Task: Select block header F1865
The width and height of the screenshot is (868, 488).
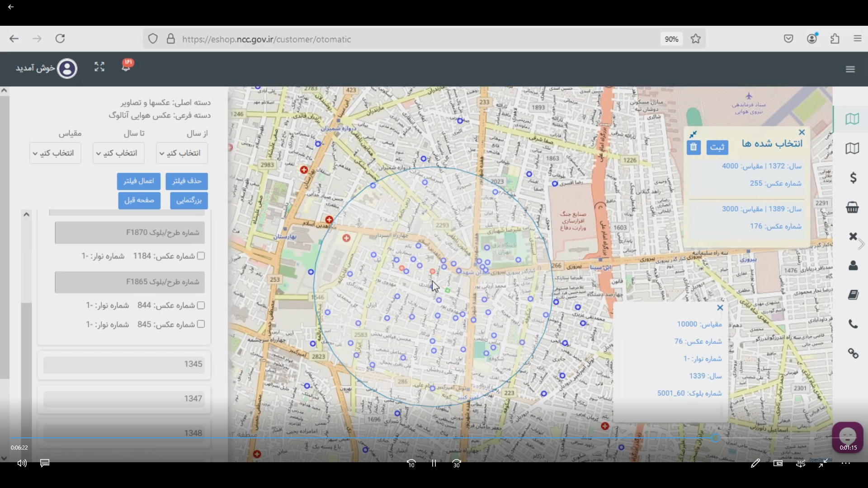Action: [130, 282]
